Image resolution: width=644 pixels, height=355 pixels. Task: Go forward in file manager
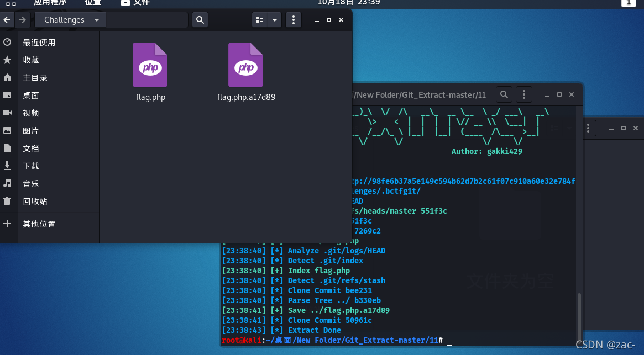click(x=23, y=20)
